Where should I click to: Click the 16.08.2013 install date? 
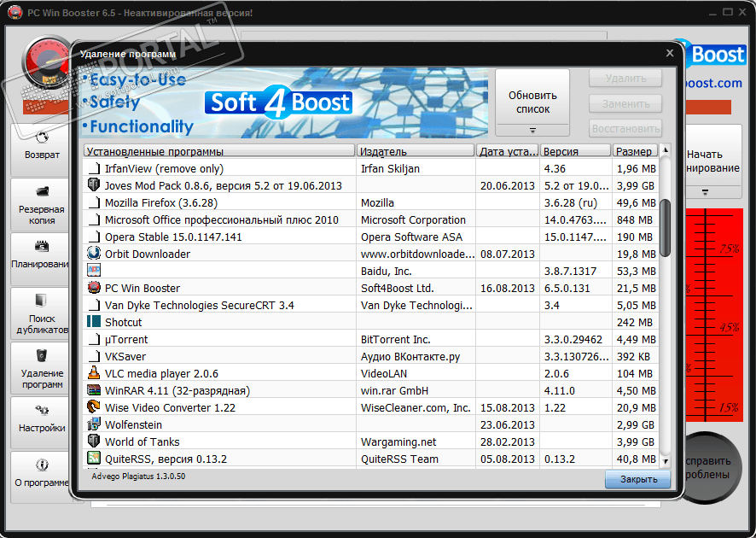click(507, 288)
